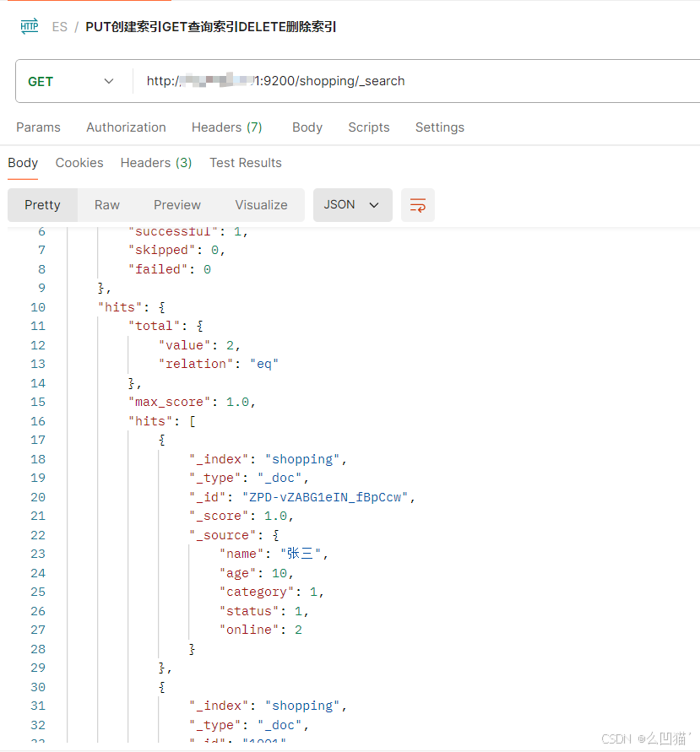Screen dimensions: 700x752
Task: Click the ES collection breadcrumb link
Action: (x=59, y=27)
